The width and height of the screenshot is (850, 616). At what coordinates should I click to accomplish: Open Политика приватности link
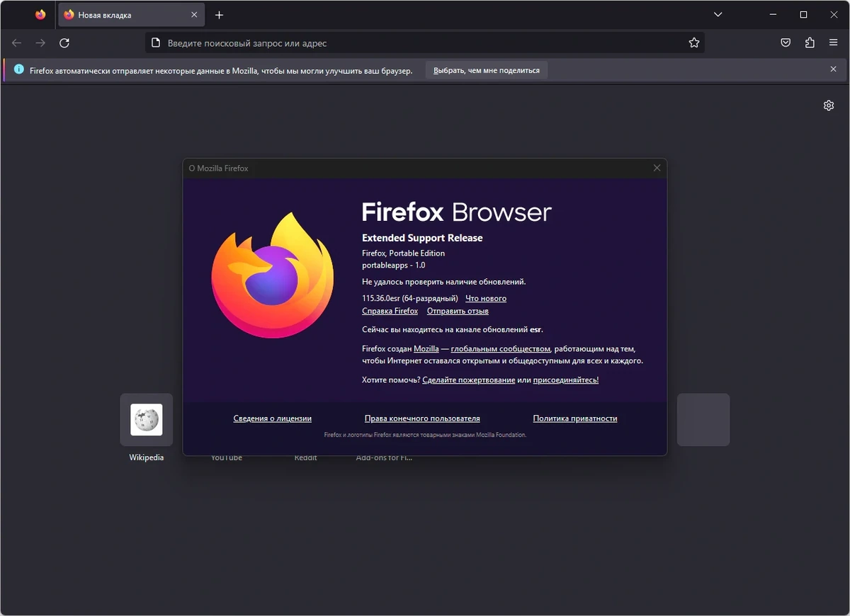coord(575,418)
